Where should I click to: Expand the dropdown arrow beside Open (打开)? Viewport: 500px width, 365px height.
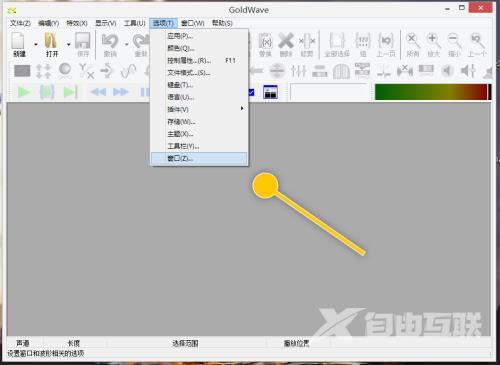pos(68,44)
